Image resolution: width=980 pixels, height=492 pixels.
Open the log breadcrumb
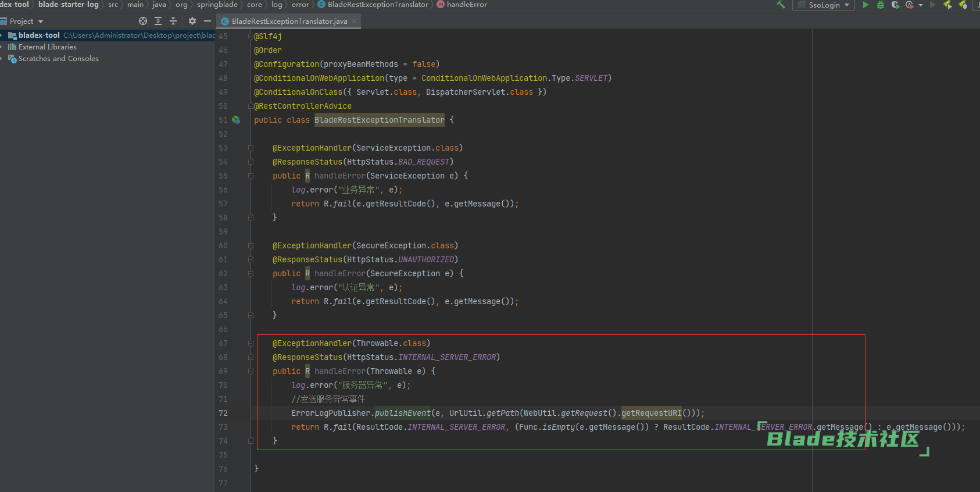[x=277, y=5]
